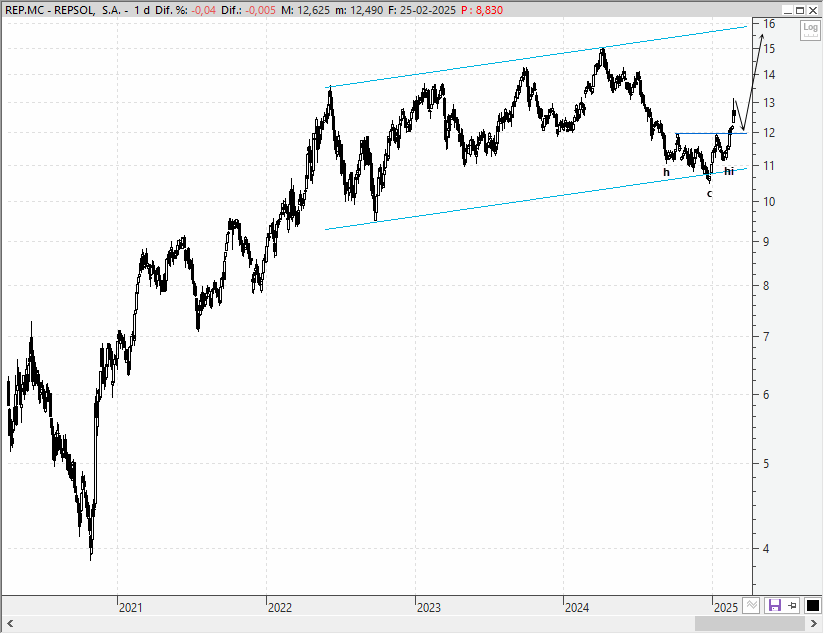Click the 11 price axis label

coord(769,166)
